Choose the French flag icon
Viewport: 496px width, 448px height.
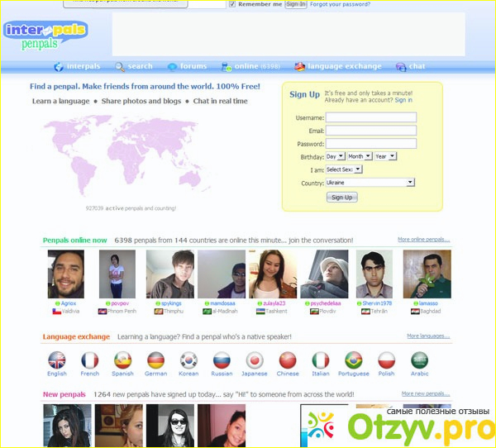coord(89,360)
